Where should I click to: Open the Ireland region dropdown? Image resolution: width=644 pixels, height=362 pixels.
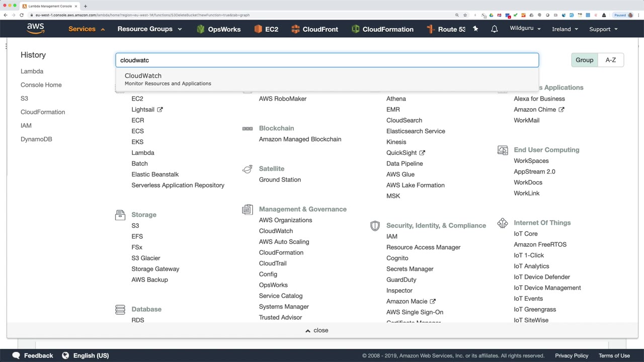[x=565, y=29]
